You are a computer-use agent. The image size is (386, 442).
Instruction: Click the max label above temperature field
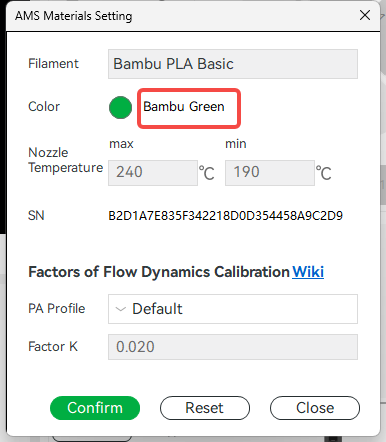[x=121, y=144]
